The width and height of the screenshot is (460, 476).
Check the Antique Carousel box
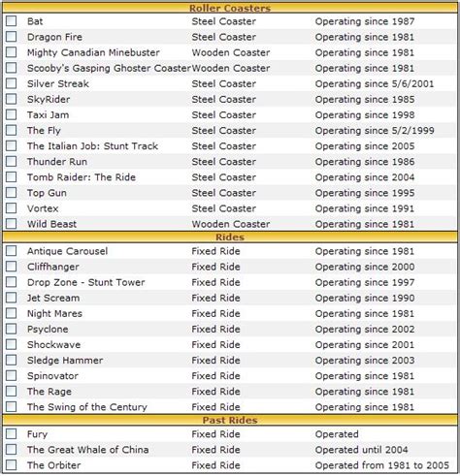click(x=12, y=251)
